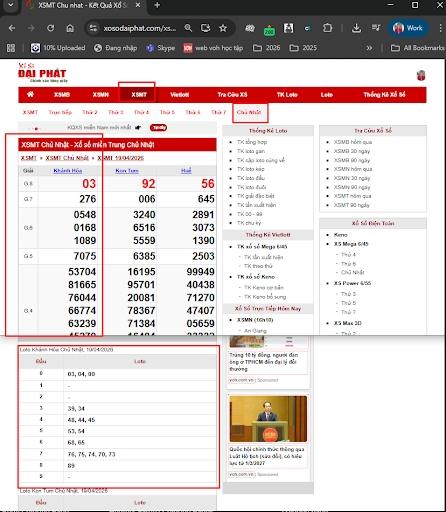This screenshot has width=446, height=512.
Task: Open the podium speaker news thumbnail
Action: click(x=268, y=419)
